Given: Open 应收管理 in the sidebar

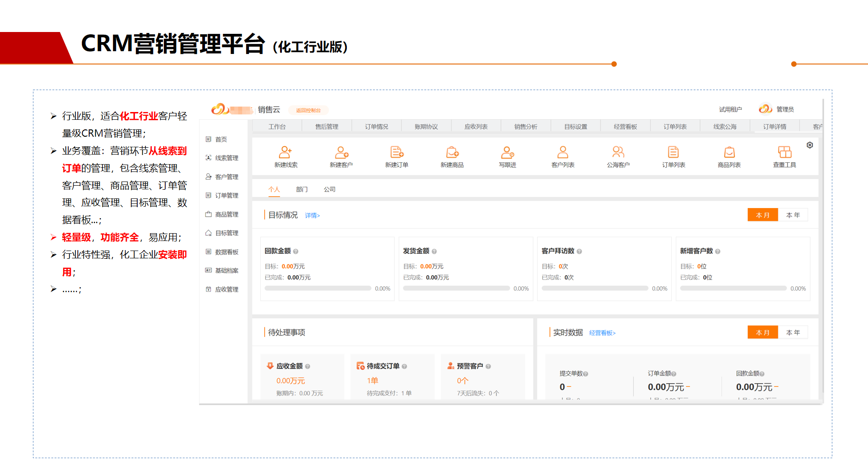Looking at the screenshot, I should tap(222, 289).
